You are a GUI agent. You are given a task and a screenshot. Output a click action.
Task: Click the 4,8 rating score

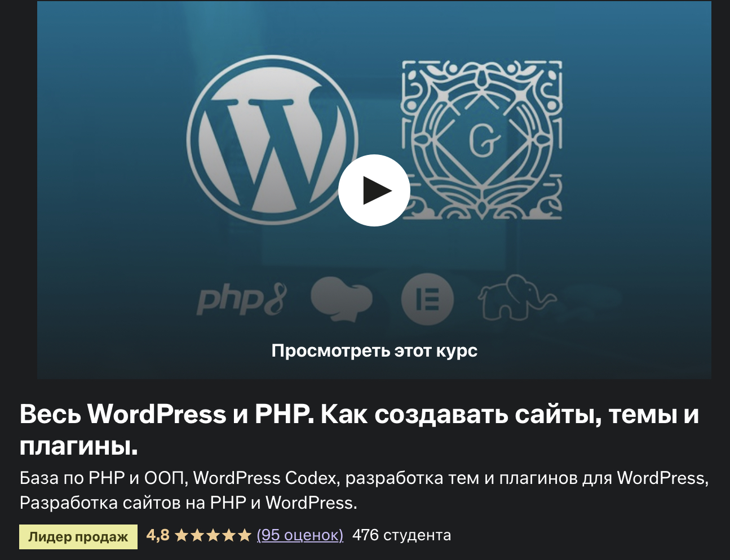157,535
